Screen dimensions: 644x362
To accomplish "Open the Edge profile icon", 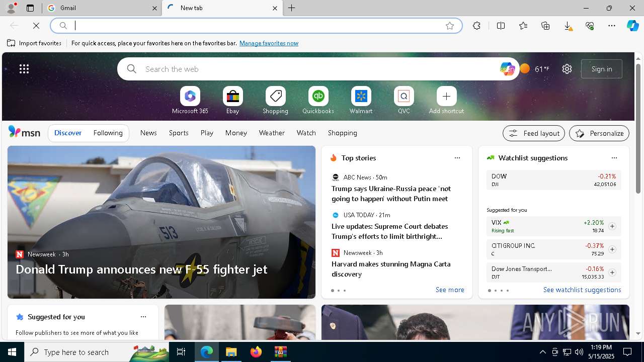I will tap(11, 8).
